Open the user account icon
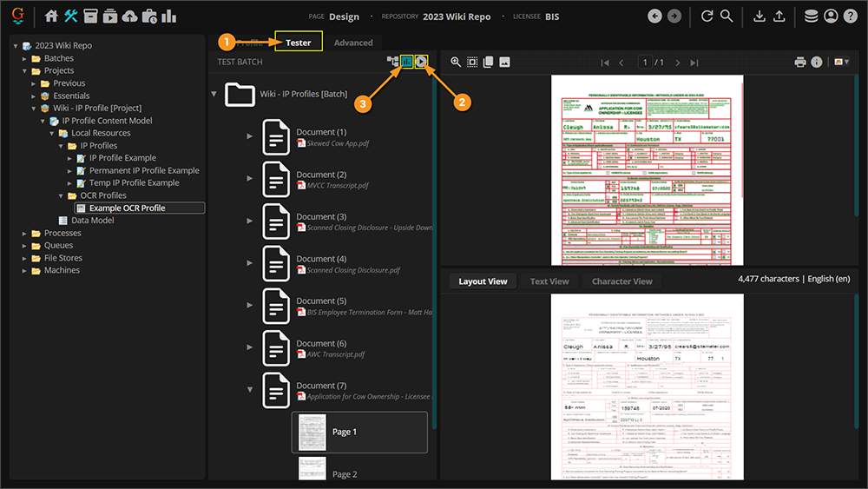868x489 pixels. pyautogui.click(x=831, y=17)
